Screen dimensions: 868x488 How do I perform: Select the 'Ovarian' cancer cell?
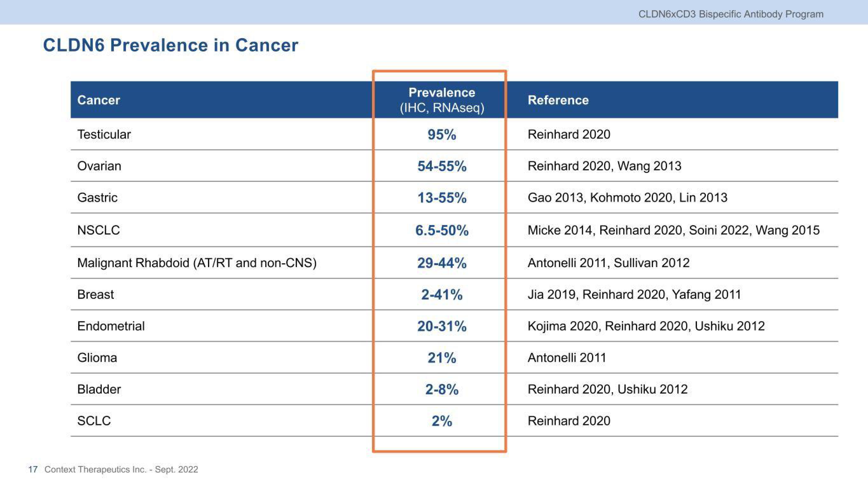[x=99, y=166]
